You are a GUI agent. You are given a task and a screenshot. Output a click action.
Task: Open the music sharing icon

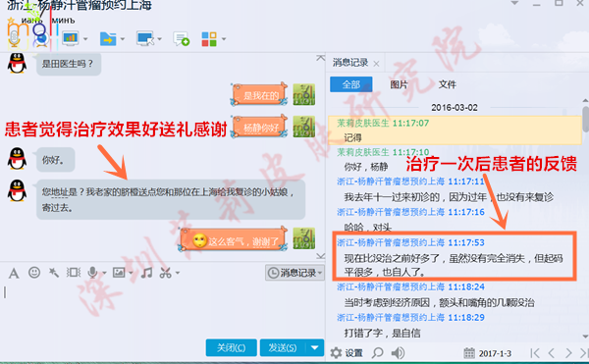[146, 273]
